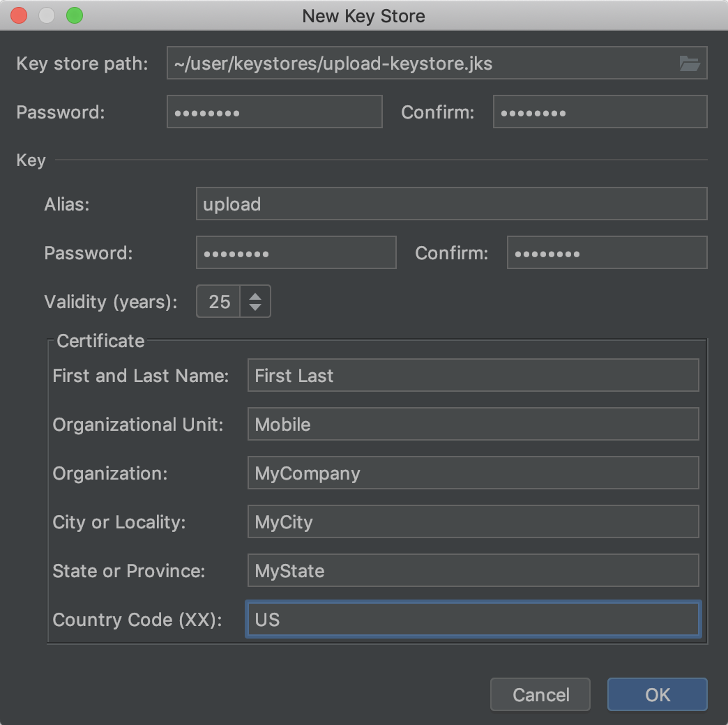Viewport: 728px width, 725px height.
Task: Click the keystore Password field
Action: pos(273,112)
